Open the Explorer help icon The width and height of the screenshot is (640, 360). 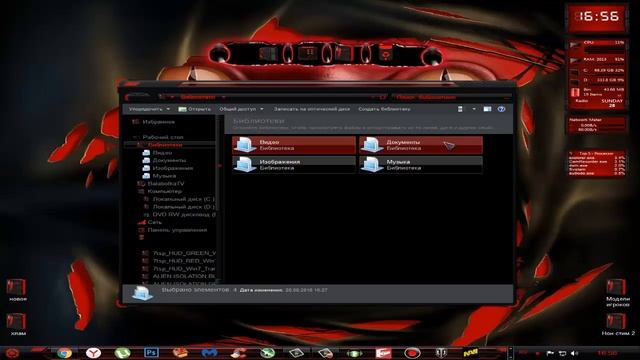(x=501, y=109)
